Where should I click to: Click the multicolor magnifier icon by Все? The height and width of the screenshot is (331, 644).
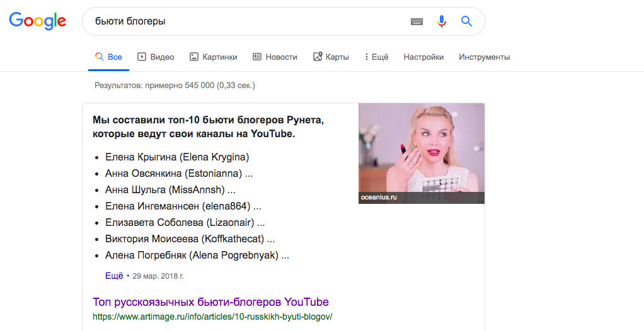(x=99, y=57)
